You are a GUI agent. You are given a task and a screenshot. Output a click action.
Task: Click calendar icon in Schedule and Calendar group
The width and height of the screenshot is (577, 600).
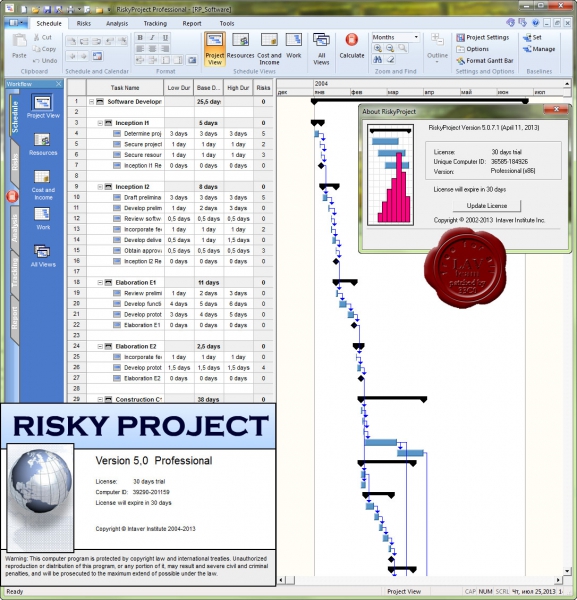coord(98,56)
